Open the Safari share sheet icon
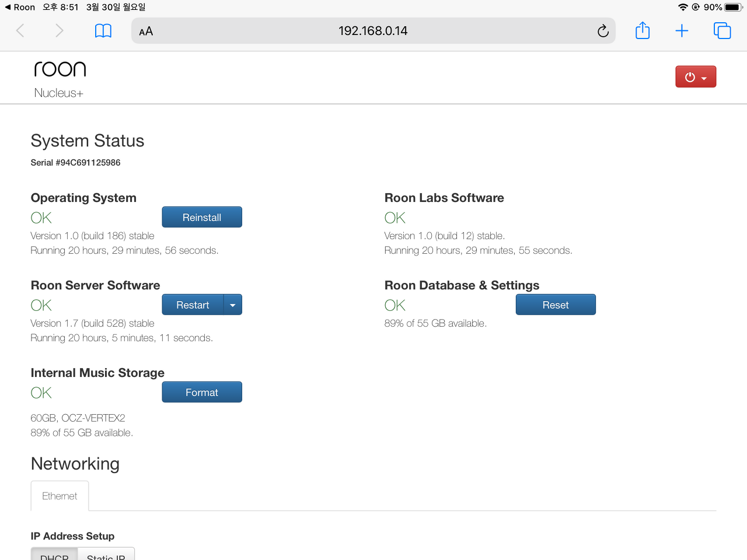This screenshot has height=560, width=747. click(643, 30)
